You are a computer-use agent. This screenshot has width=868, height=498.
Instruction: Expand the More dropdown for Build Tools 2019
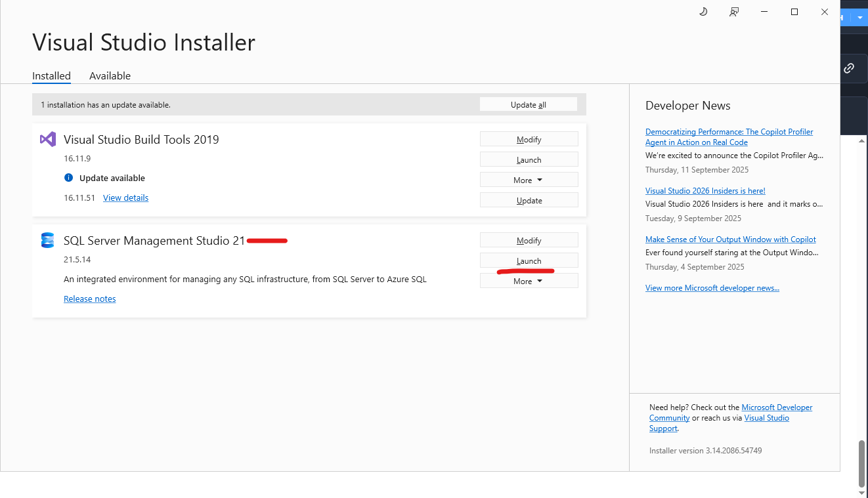coord(529,180)
